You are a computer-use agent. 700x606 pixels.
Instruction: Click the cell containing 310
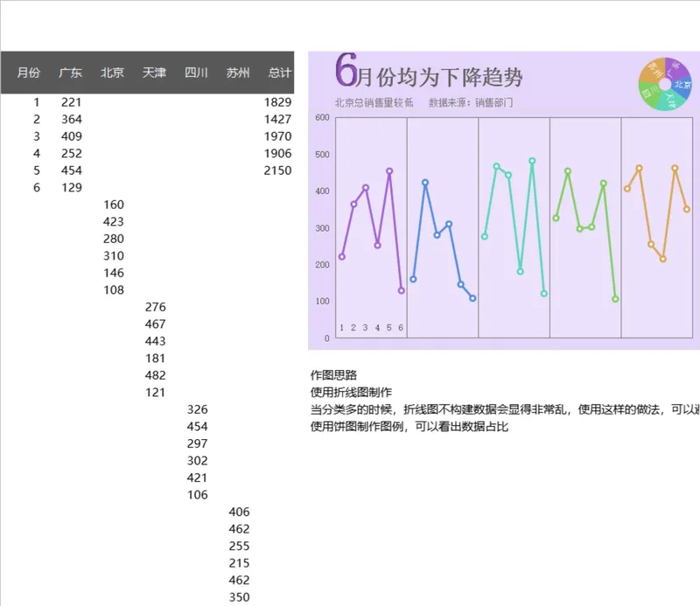coord(114,255)
